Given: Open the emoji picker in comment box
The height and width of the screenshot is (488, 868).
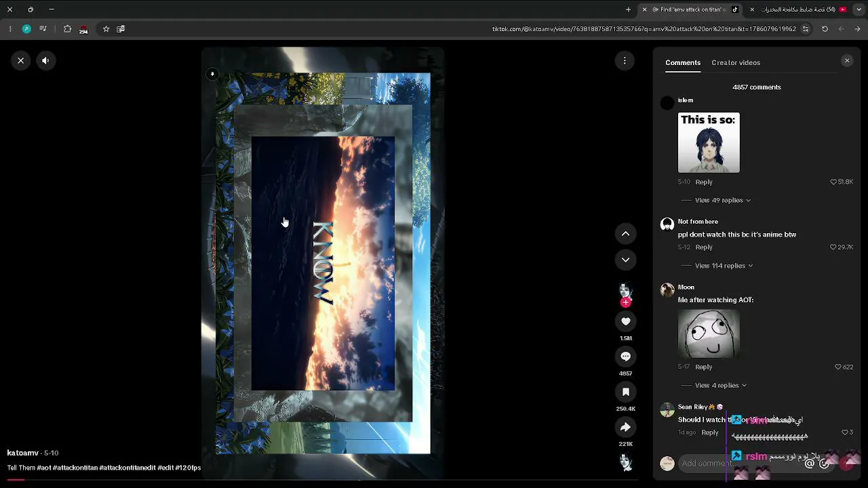Looking at the screenshot, I should click(825, 464).
